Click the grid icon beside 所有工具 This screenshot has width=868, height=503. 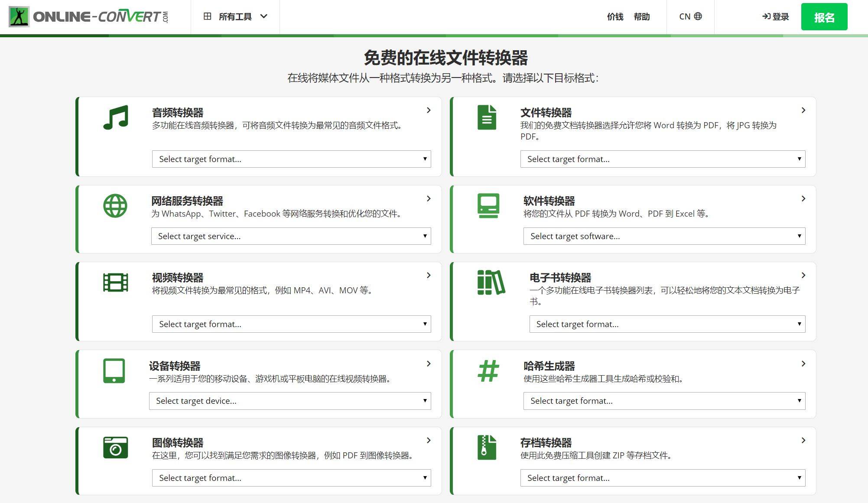(207, 16)
